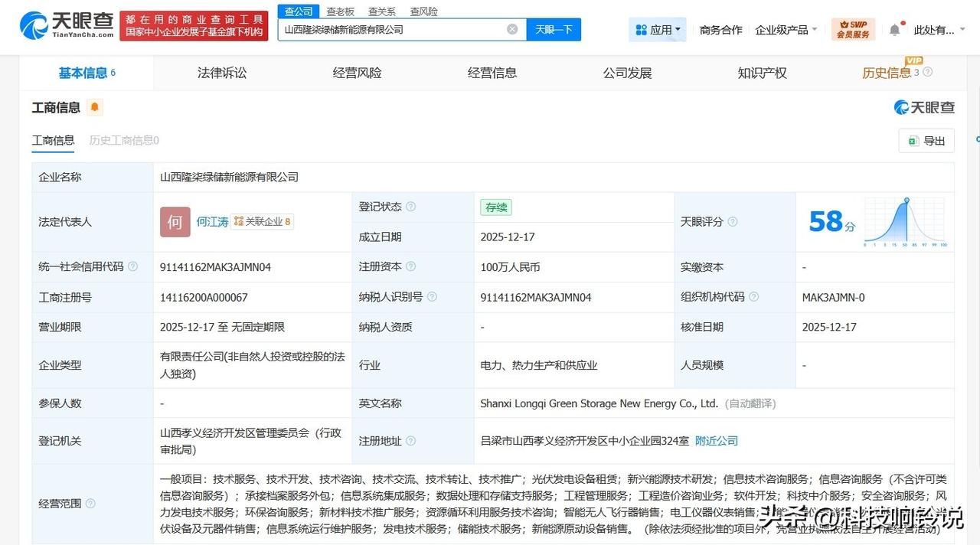The width and height of the screenshot is (980, 545).
Task: Click company name 山西隆柒绿储新能源有限公司 in table
Action: coord(229,177)
